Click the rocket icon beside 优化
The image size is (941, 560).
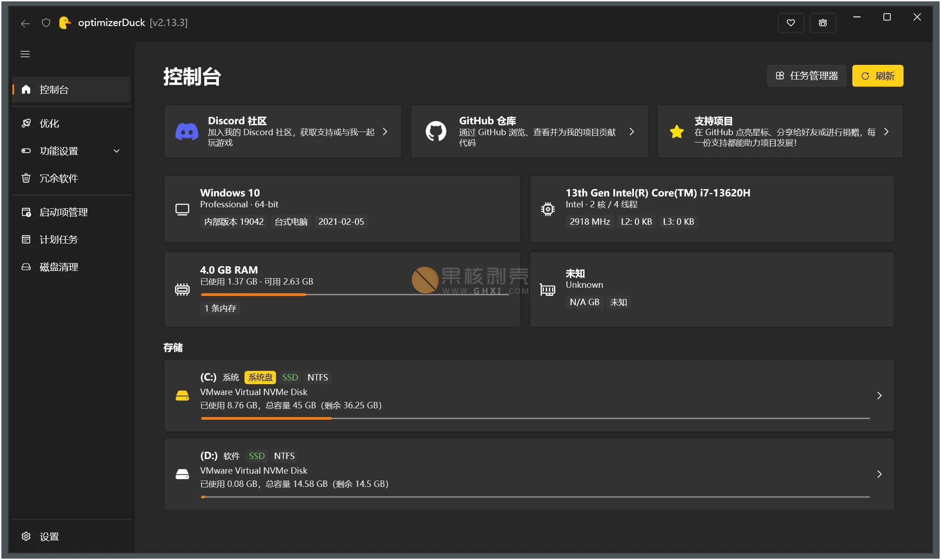(x=26, y=123)
